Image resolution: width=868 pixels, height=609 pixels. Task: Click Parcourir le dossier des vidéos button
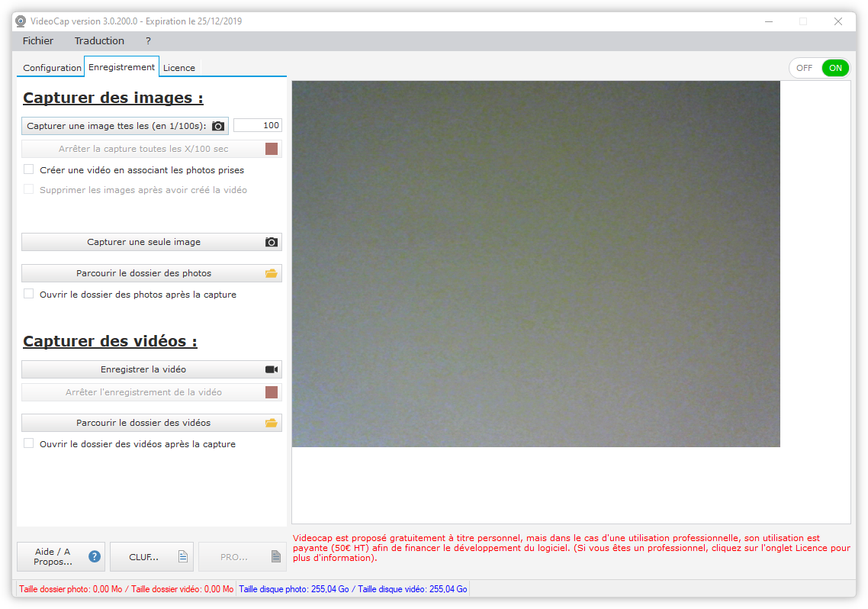[143, 423]
